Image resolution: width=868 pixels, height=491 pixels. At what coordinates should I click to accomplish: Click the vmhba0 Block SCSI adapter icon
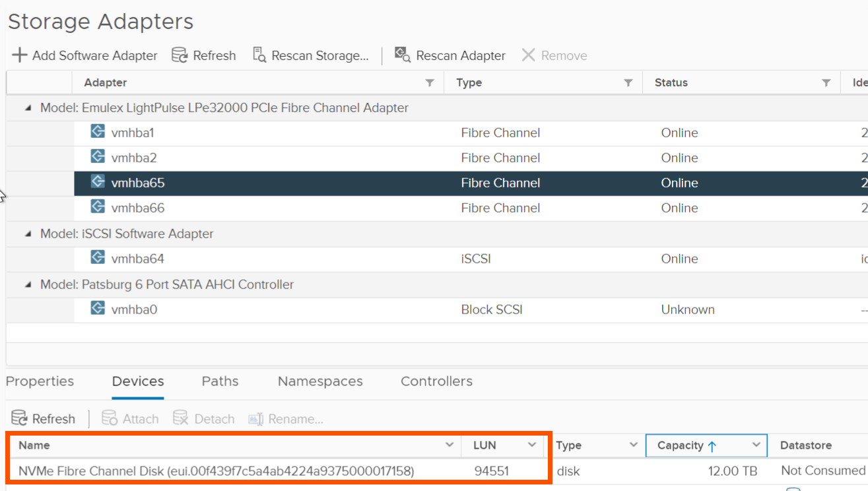click(97, 309)
